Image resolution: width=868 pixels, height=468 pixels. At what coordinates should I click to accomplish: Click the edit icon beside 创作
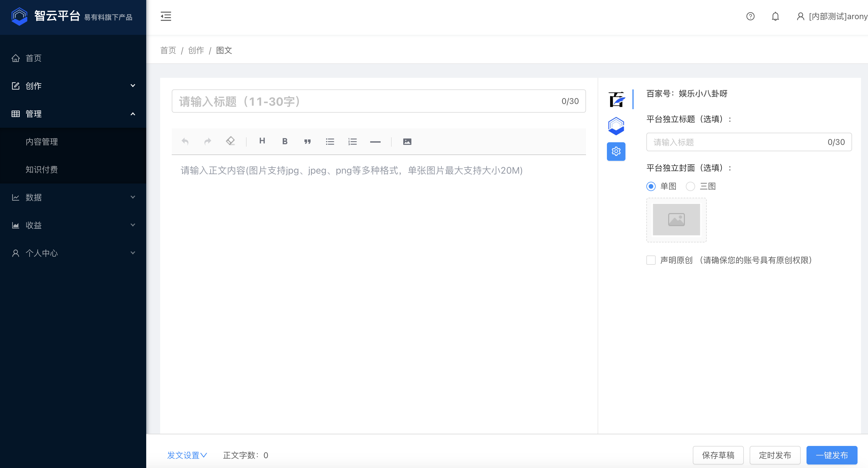point(15,86)
